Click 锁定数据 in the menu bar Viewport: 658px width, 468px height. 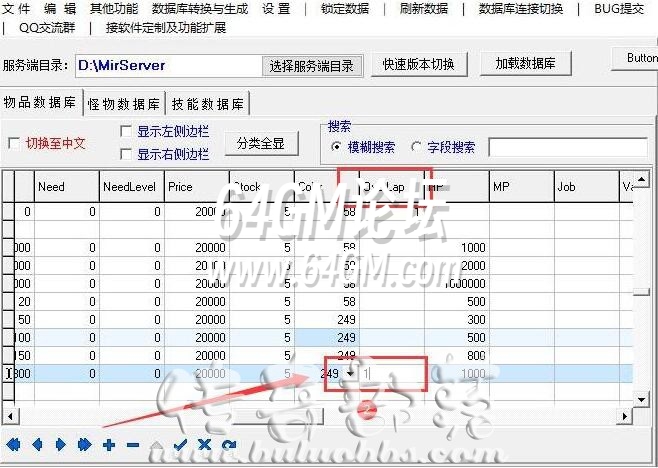pyautogui.click(x=345, y=8)
